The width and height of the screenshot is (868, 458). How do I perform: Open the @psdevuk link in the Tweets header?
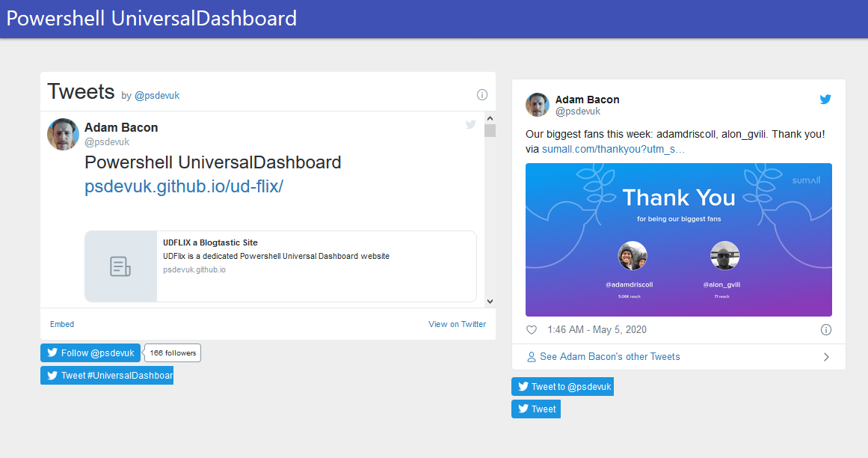coord(157,95)
